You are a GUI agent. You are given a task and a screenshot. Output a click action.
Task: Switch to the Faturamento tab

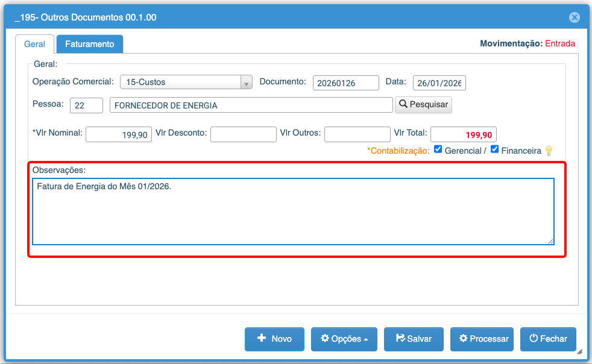pyautogui.click(x=90, y=44)
